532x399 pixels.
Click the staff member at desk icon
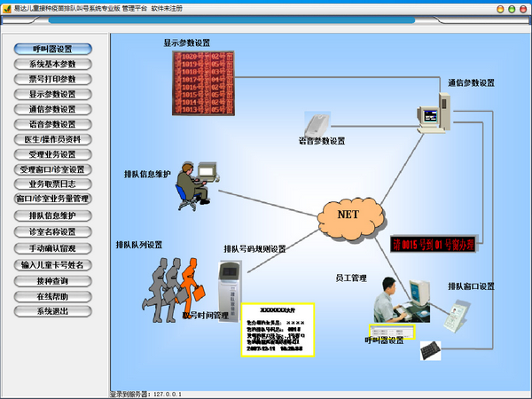pyautogui.click(x=395, y=303)
